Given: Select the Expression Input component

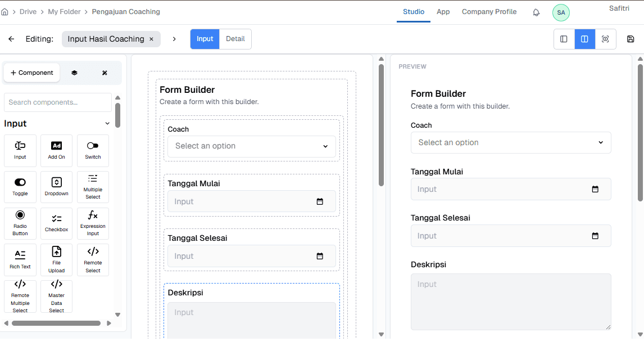Looking at the screenshot, I should point(93,223).
